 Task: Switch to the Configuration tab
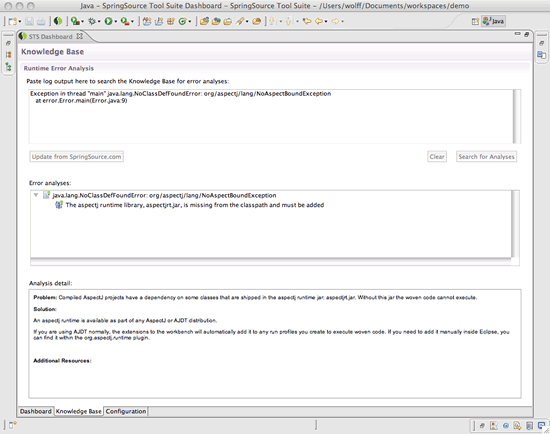[x=126, y=411]
